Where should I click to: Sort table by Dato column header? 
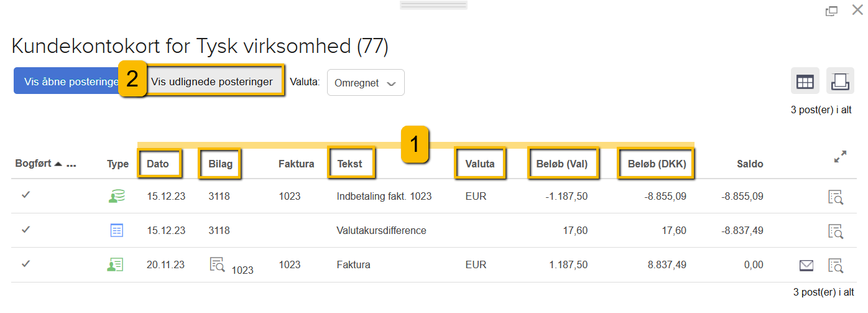pos(158,164)
